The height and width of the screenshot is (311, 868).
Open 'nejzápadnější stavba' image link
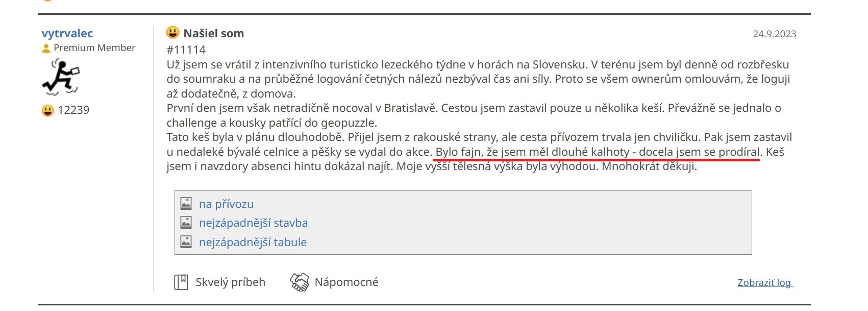click(253, 223)
